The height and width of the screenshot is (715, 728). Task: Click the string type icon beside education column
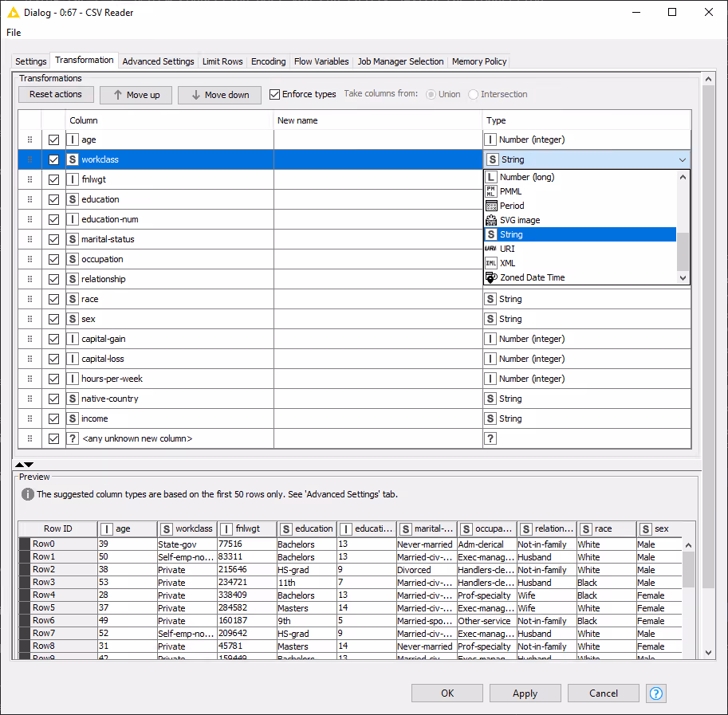(x=72, y=199)
